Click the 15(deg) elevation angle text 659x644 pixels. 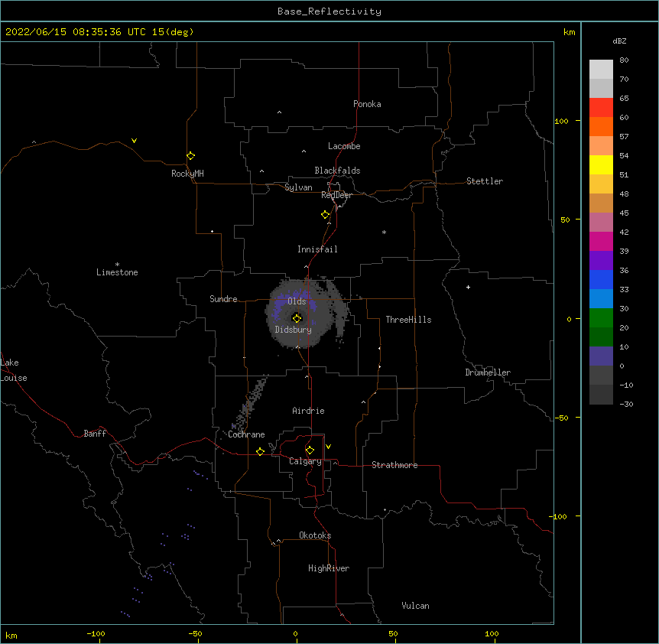(173, 32)
